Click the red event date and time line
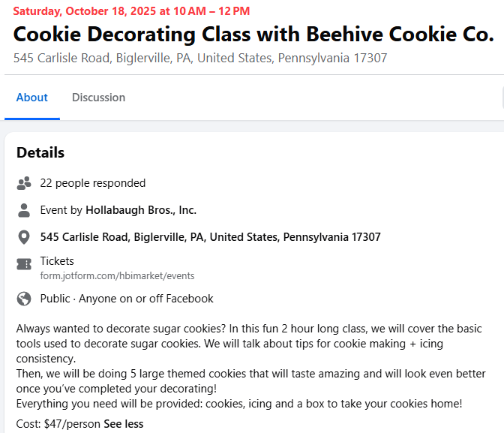Viewport: 504px width, 433px height. click(x=132, y=11)
